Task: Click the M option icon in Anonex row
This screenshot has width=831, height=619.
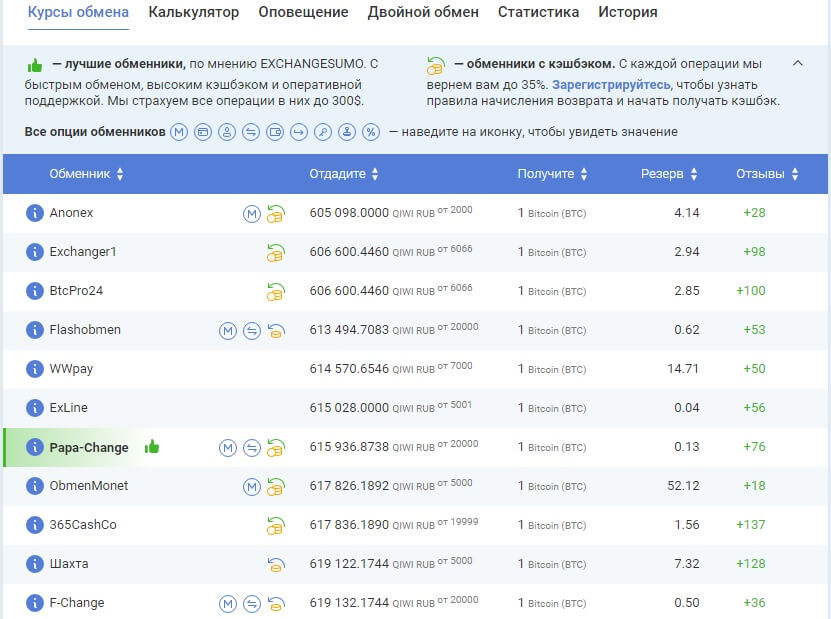Action: pos(252,214)
